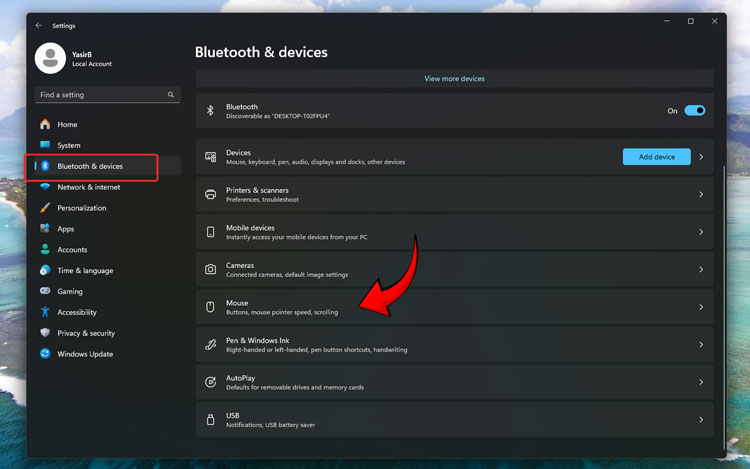Image resolution: width=750 pixels, height=469 pixels.
Task: Switch to Accounts section
Action: [108, 250]
